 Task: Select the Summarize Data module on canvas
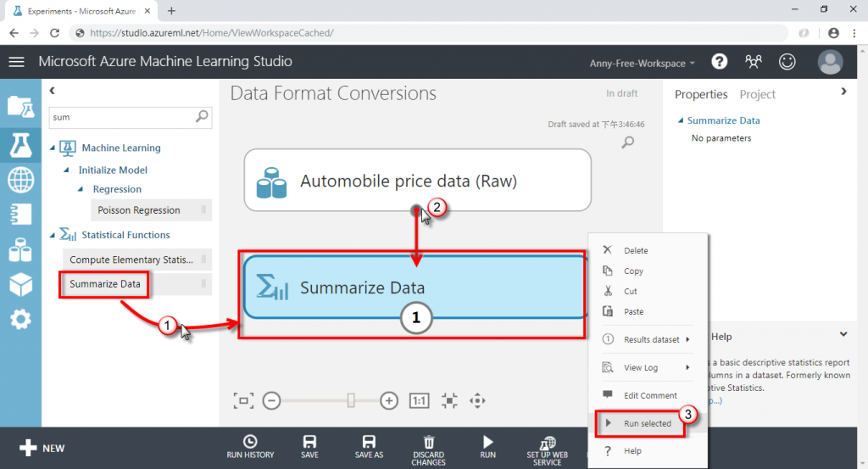point(414,287)
